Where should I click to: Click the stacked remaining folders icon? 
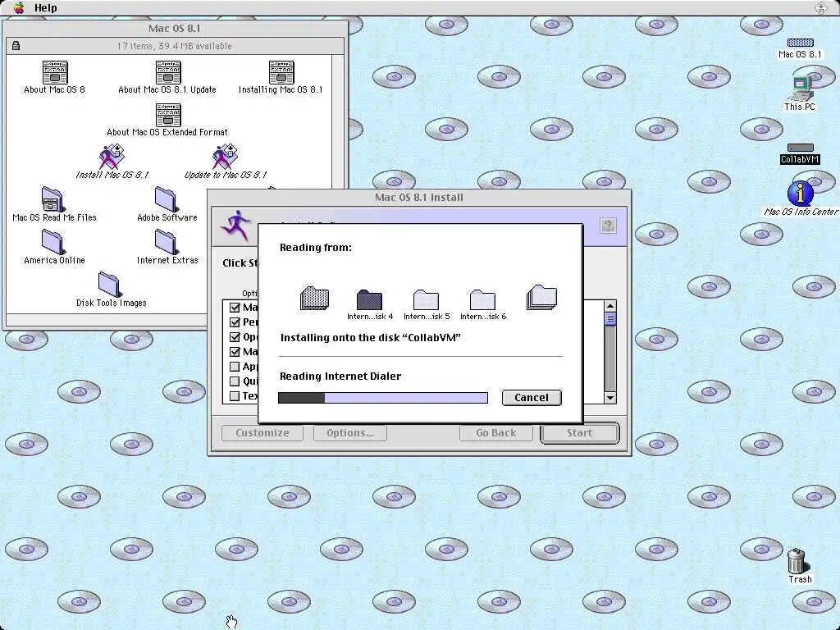541,297
